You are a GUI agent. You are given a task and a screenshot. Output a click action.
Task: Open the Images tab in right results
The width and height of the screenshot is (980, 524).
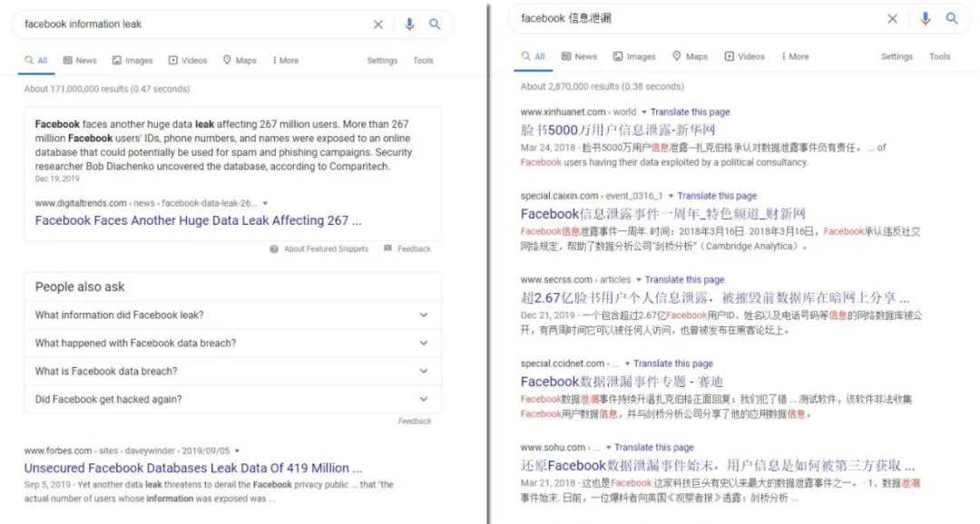(633, 56)
